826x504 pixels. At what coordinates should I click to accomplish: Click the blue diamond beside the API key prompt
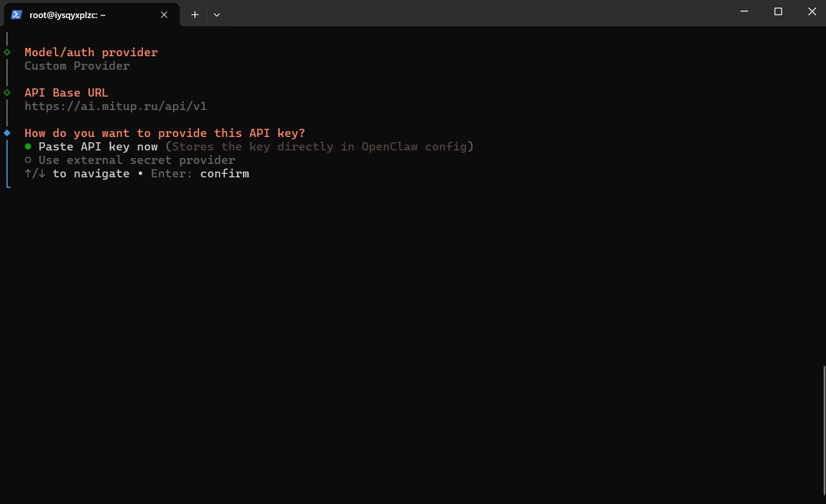[x=7, y=133]
